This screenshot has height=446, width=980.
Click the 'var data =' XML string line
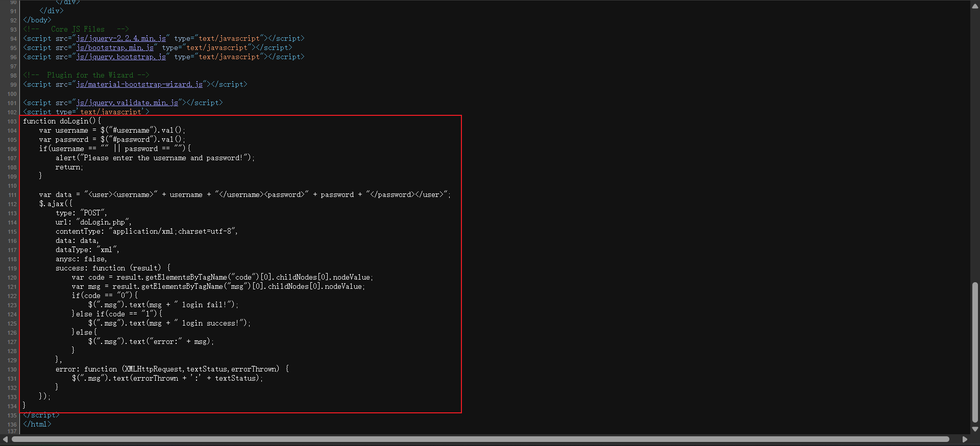pos(245,194)
